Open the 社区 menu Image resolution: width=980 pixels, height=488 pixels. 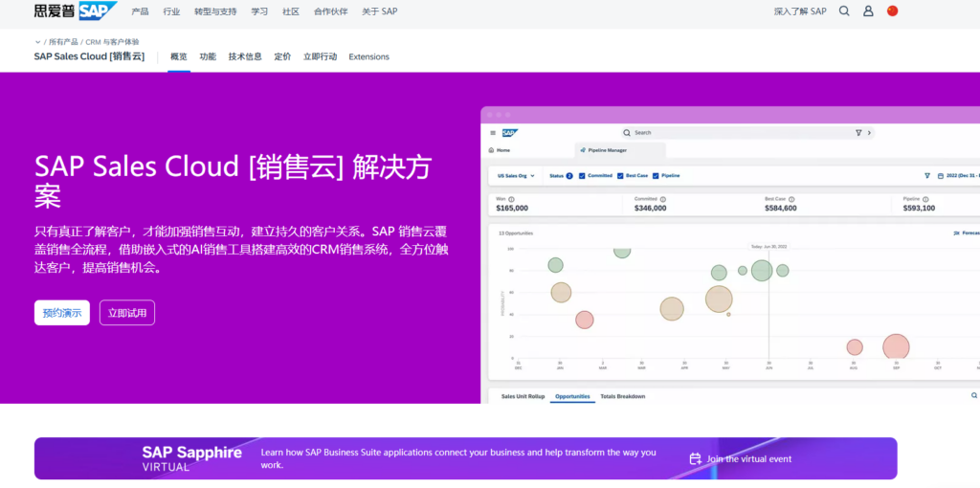point(291,11)
